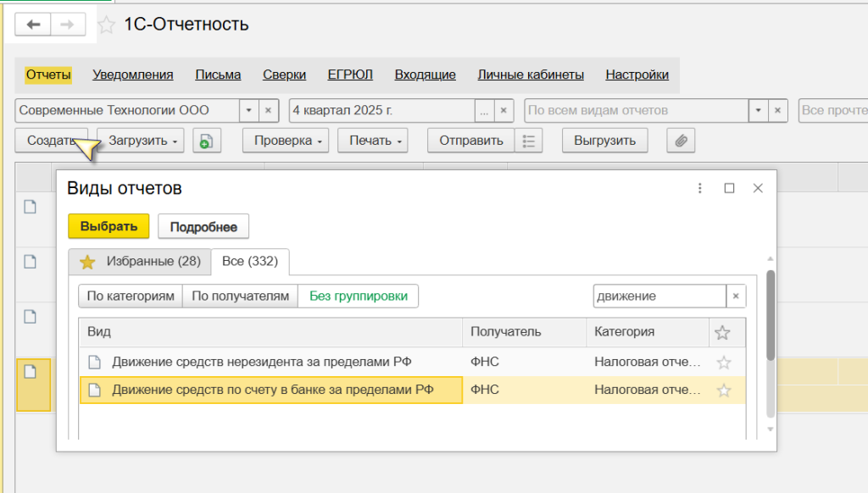Image resolution: width=868 pixels, height=493 pixels.
Task: Open the Проверка dropdown menu
Action: coord(286,141)
